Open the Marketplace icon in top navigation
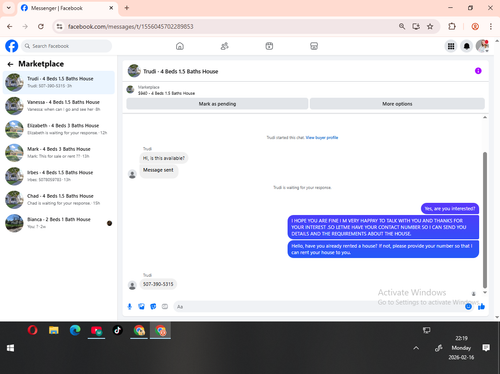The image size is (500, 374). point(314,46)
